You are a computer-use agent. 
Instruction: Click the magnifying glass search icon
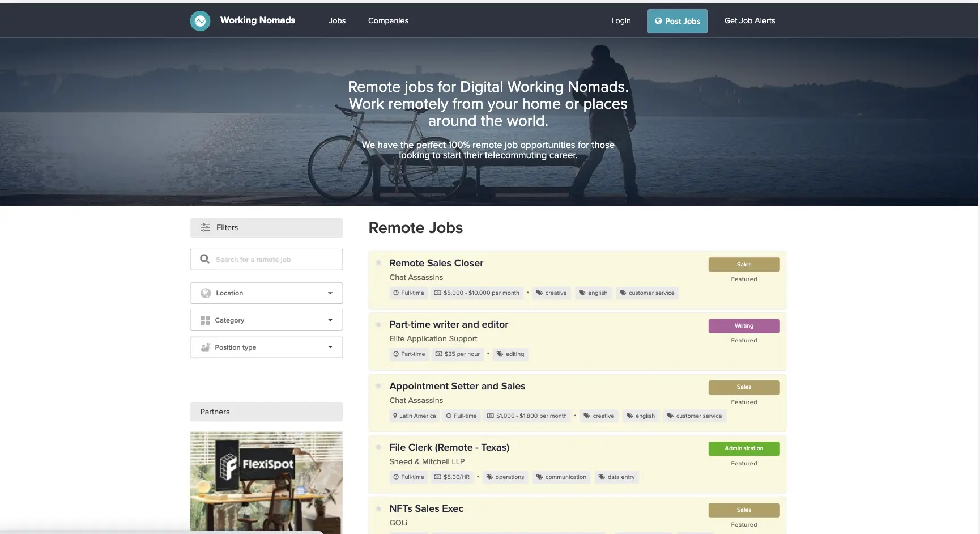point(204,259)
